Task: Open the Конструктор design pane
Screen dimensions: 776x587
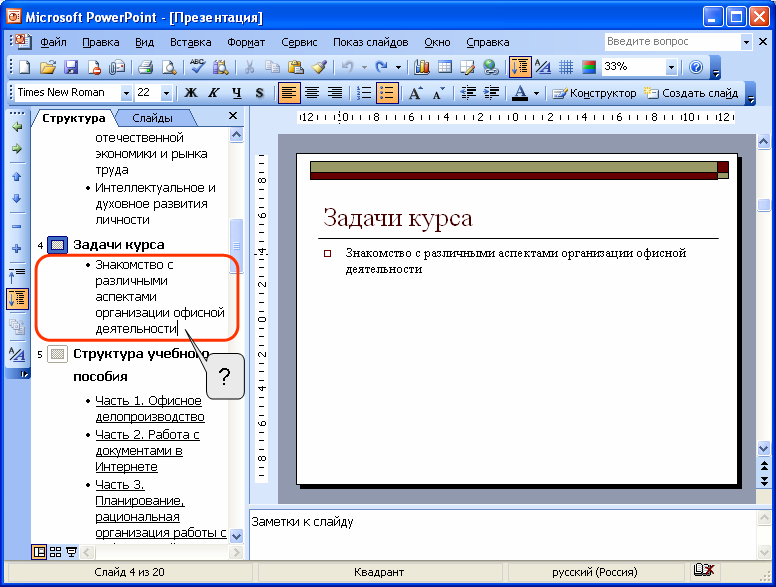Action: click(x=594, y=93)
